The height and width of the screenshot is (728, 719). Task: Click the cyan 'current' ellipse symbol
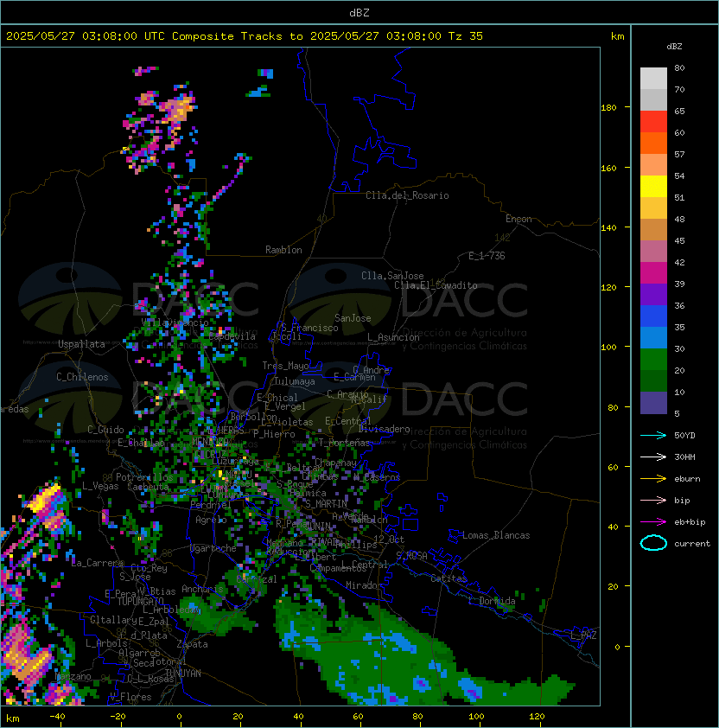(653, 543)
